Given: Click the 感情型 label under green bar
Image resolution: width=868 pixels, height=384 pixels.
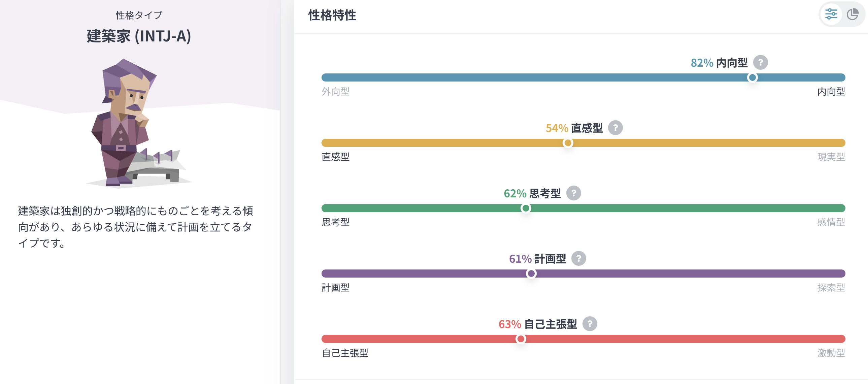Looking at the screenshot, I should pos(831,222).
